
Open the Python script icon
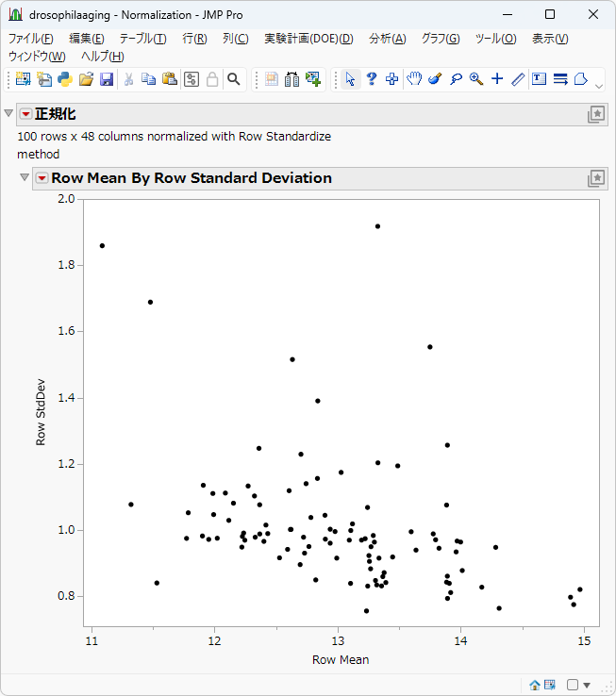coord(65,79)
